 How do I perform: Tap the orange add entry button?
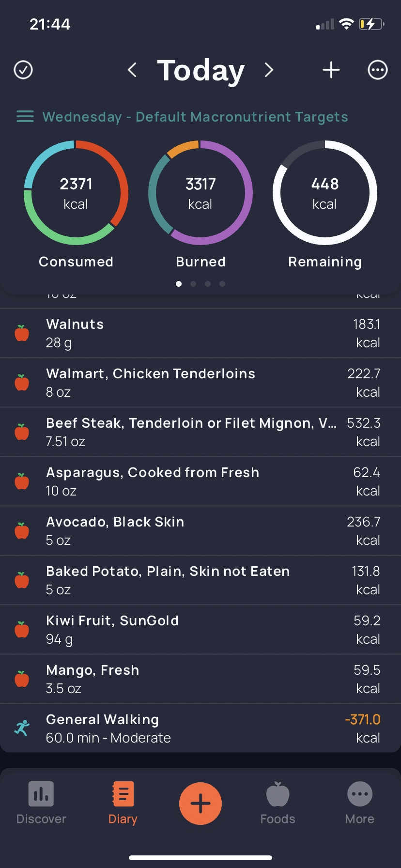coord(200,804)
